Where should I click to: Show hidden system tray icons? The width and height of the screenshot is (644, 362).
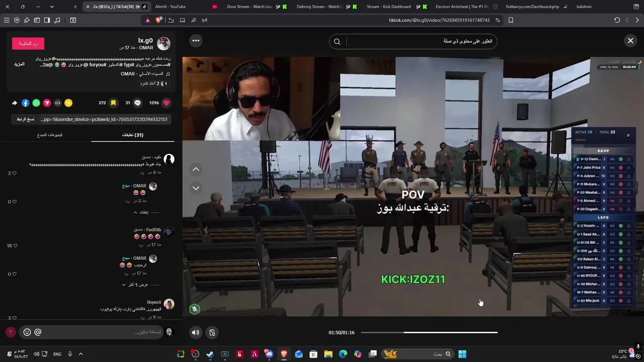click(80, 354)
